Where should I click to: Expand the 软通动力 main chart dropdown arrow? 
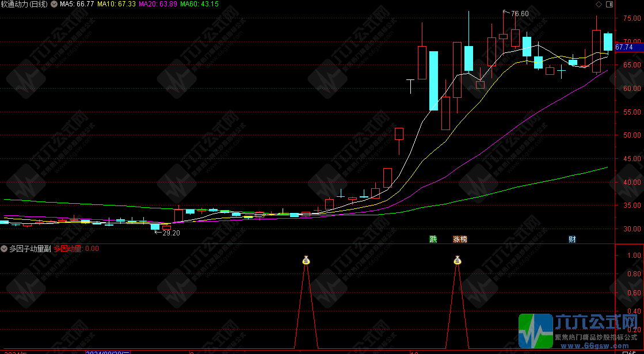pos(54,5)
